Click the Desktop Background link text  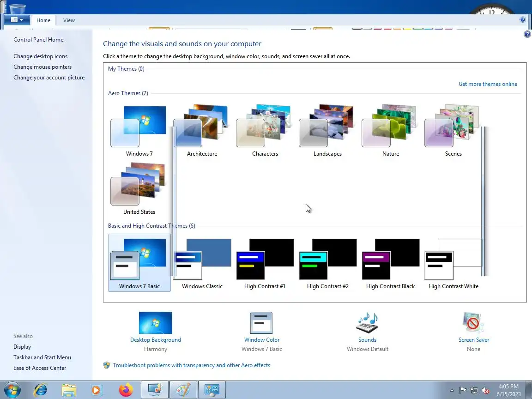[155, 339]
